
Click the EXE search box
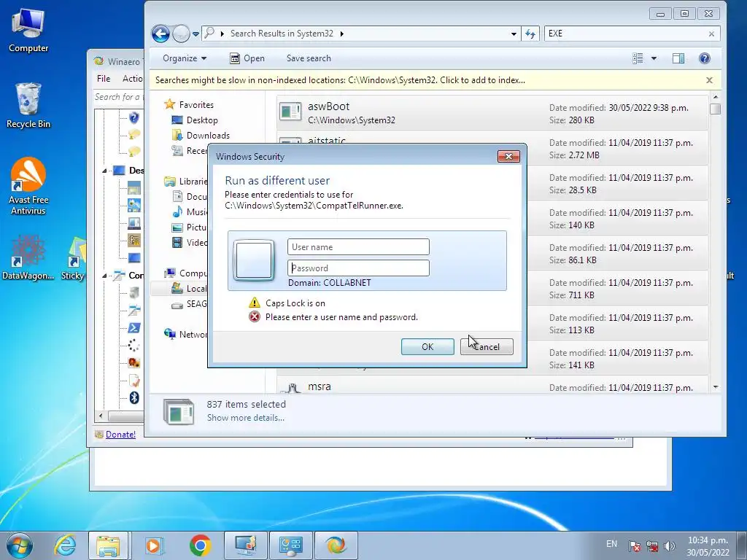pyautogui.click(x=625, y=34)
